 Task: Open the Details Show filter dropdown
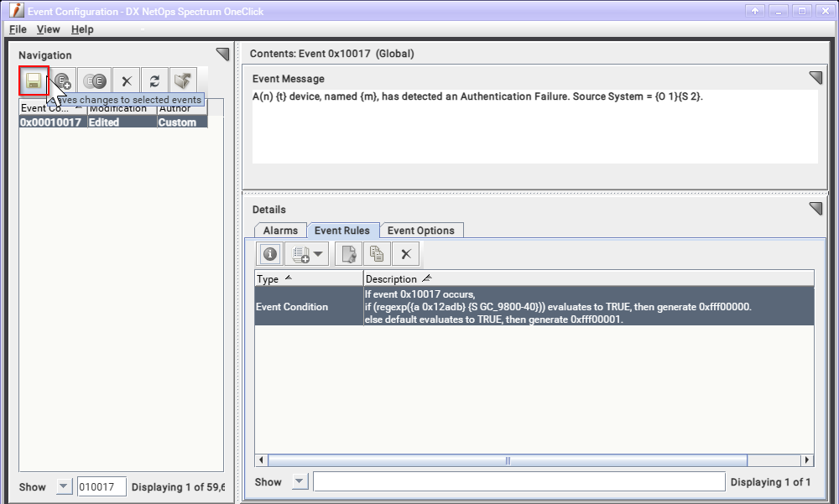click(x=300, y=481)
